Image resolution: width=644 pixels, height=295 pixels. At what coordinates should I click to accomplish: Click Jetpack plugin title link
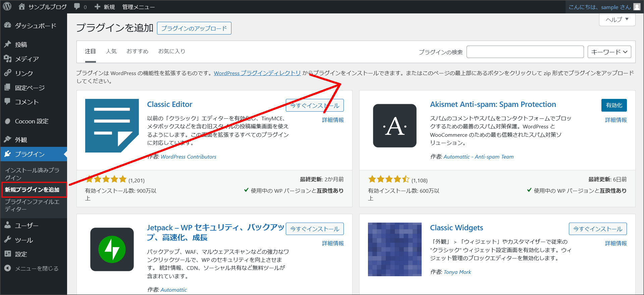[x=215, y=232]
